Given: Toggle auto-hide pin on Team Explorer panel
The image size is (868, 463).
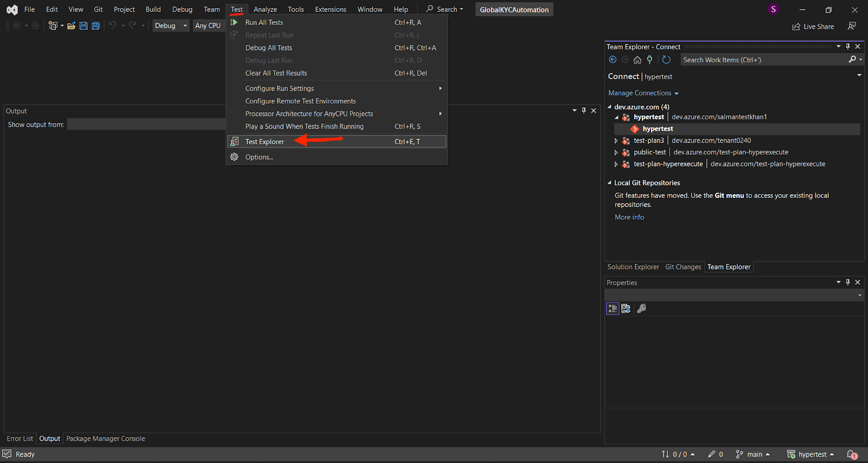Looking at the screenshot, I should click(x=848, y=47).
